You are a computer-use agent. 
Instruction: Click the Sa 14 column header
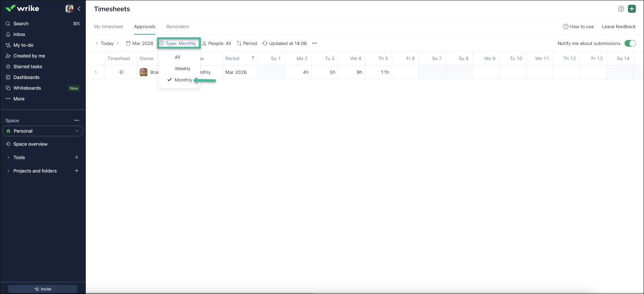[620, 59]
